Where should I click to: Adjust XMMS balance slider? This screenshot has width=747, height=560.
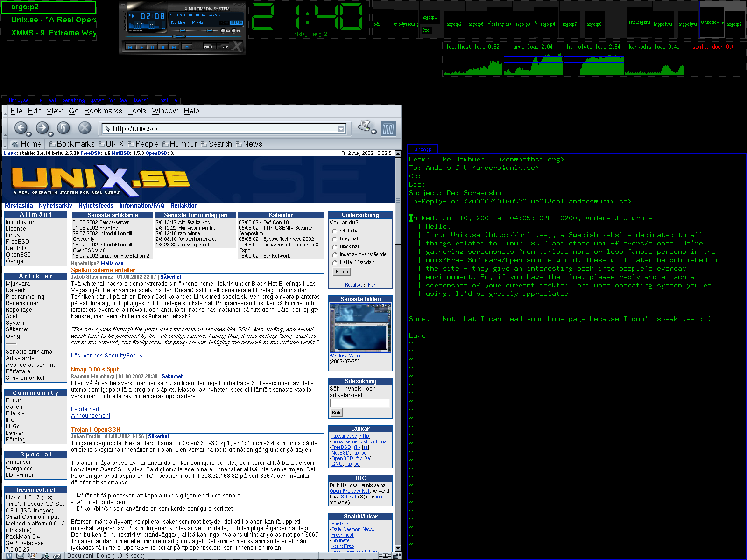click(210, 30)
